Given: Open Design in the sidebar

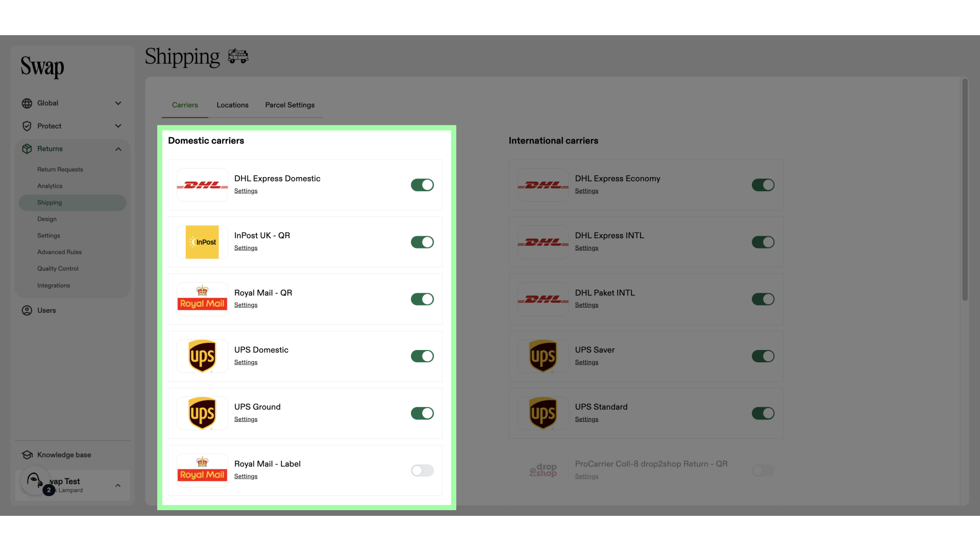Looking at the screenshot, I should (x=47, y=219).
